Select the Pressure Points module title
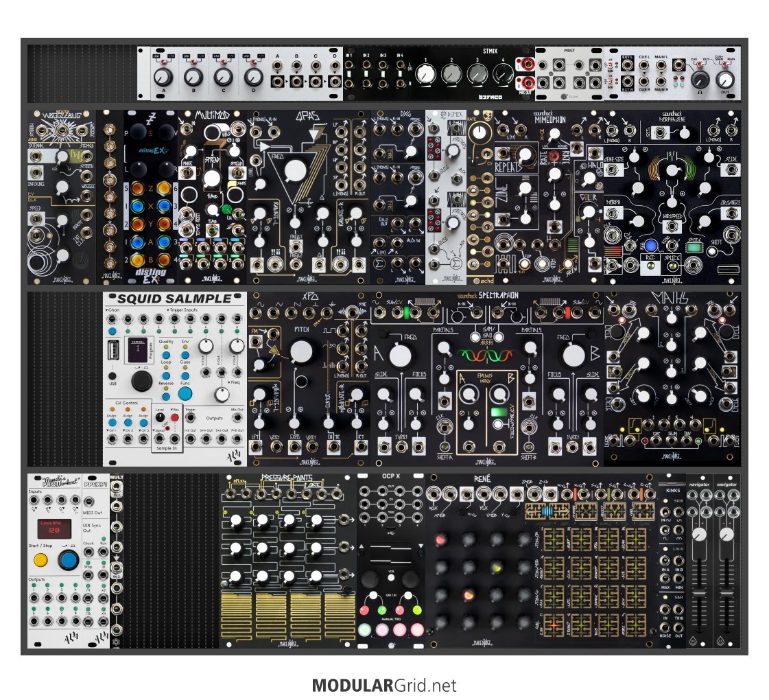Viewport: 769px width, 700px height. (287, 478)
